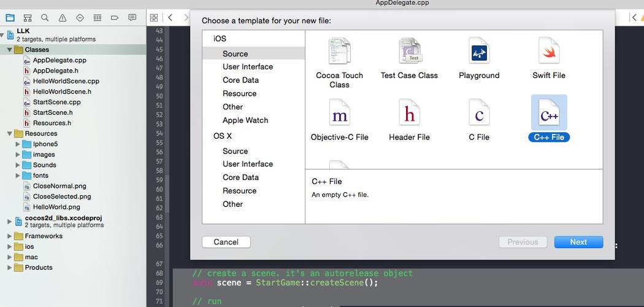This screenshot has width=644, height=307.
Task: Open the Issue navigator warning icon
Action: (63, 18)
